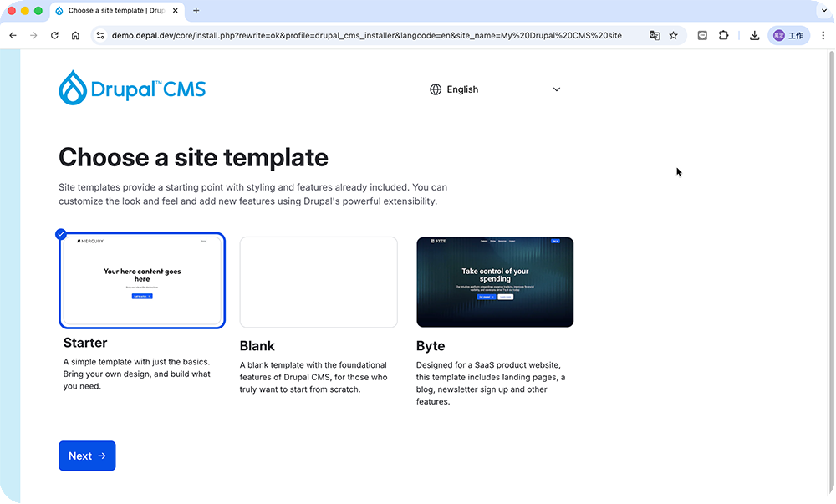
Task: Open the Google Translate page icon
Action: (655, 36)
